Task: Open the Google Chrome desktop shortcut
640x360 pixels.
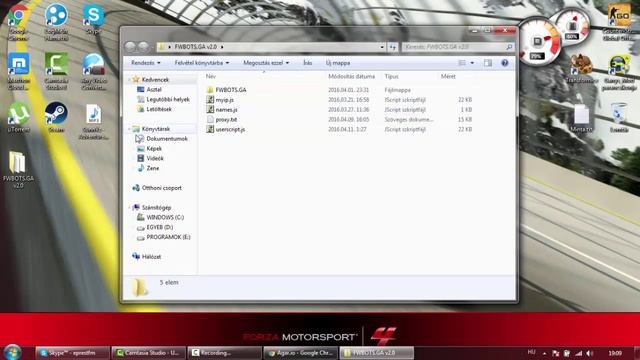Action: pyautogui.click(x=18, y=22)
